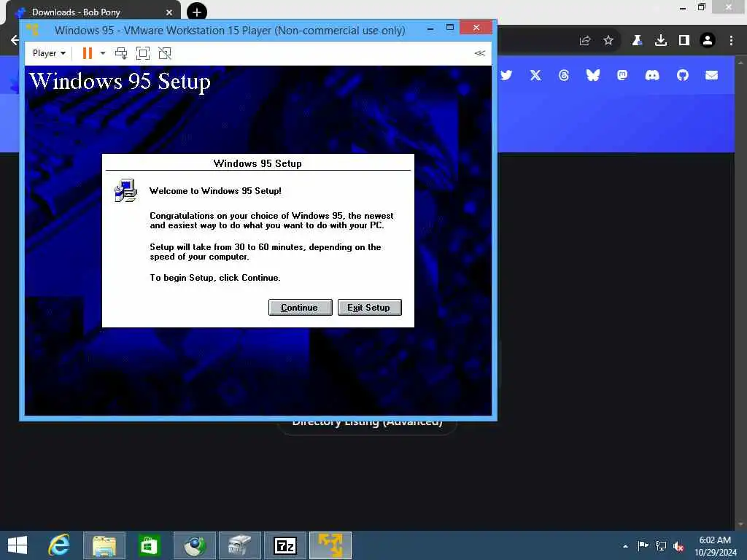The image size is (747, 560).
Task: Toggle the browser side panel
Action: point(684,41)
